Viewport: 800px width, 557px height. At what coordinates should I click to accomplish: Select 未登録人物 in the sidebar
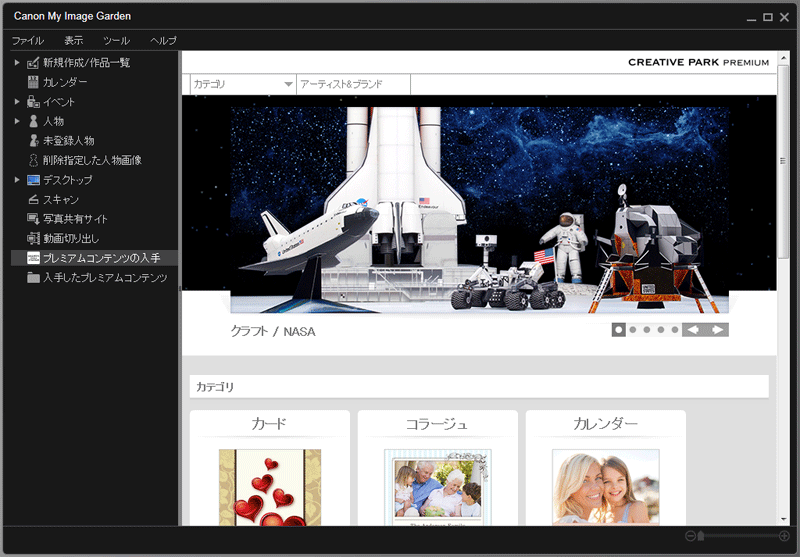94,141
